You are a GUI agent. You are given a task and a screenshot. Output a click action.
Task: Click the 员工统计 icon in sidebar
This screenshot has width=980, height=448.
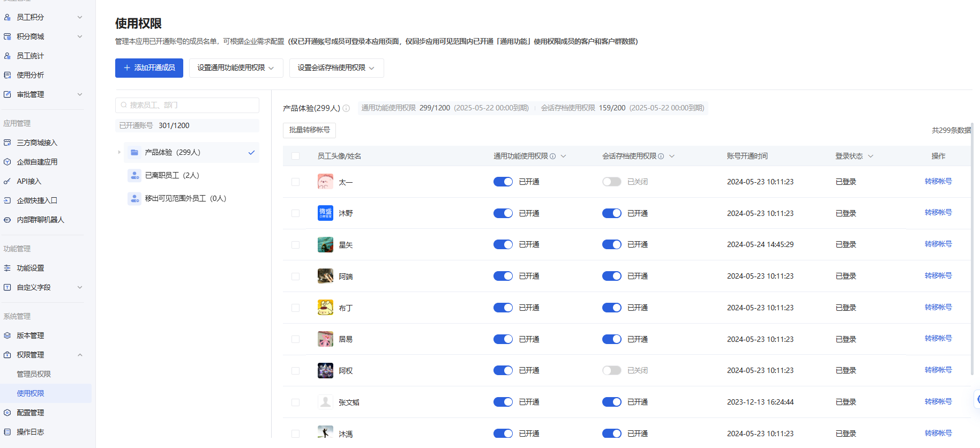(8, 56)
